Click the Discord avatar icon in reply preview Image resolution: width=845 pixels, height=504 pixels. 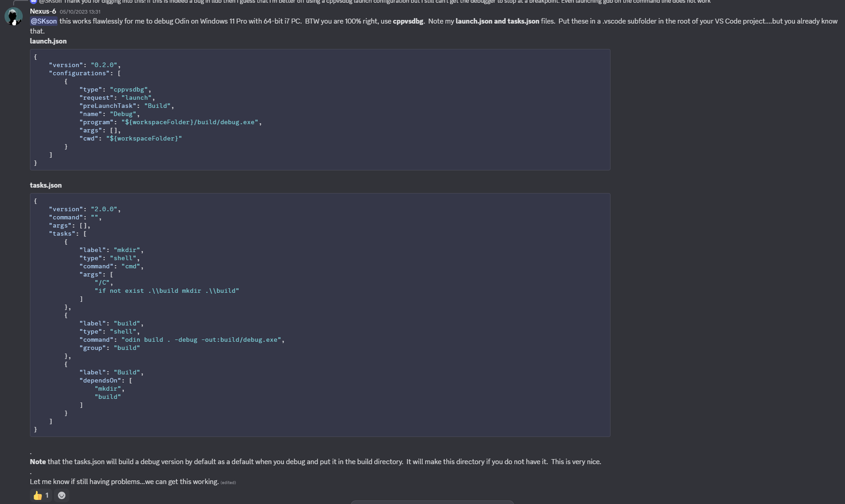tap(33, 1)
